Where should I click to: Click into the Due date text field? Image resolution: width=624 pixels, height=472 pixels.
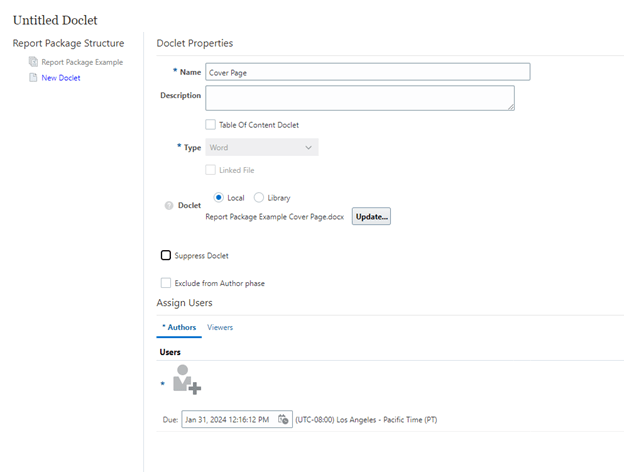228,419
